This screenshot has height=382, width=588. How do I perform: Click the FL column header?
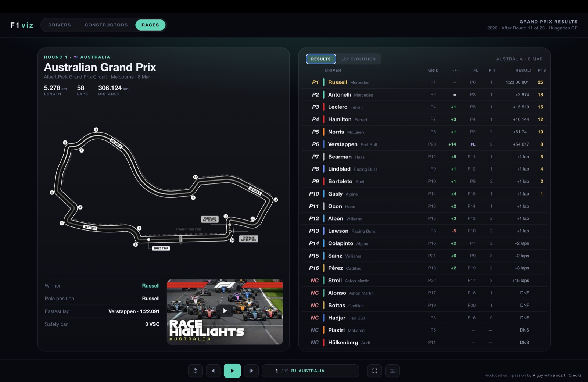(x=476, y=70)
